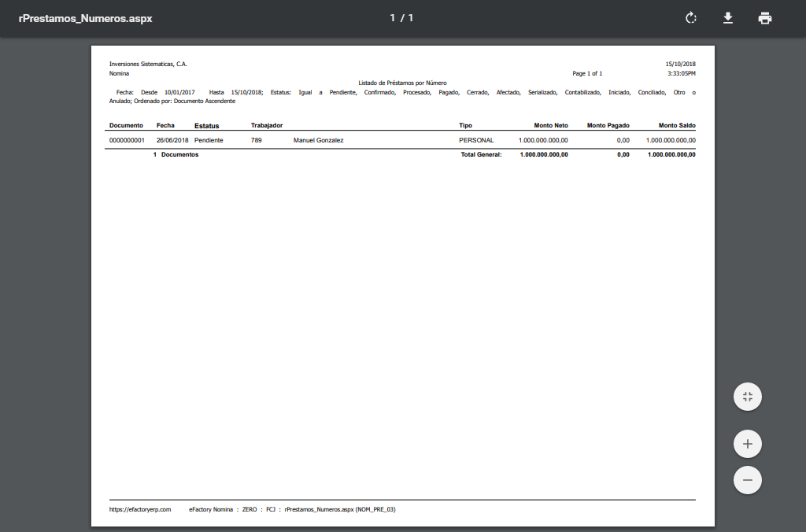Select the Monto Pagado column header
The height and width of the screenshot is (532, 806).
pos(608,125)
